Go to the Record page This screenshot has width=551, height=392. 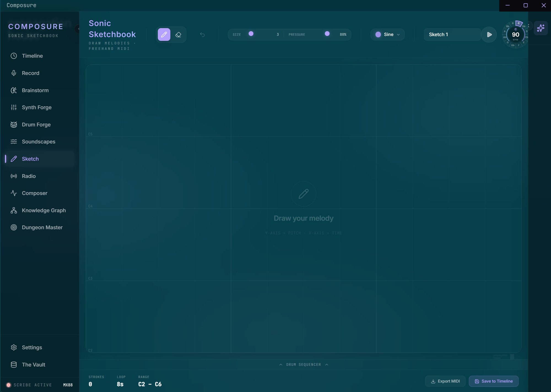coord(40,73)
